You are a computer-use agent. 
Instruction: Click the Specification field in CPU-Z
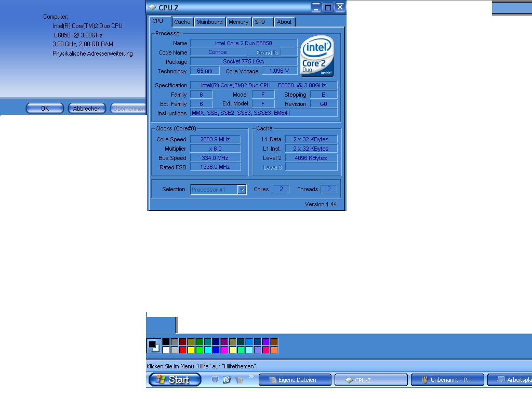pos(263,85)
